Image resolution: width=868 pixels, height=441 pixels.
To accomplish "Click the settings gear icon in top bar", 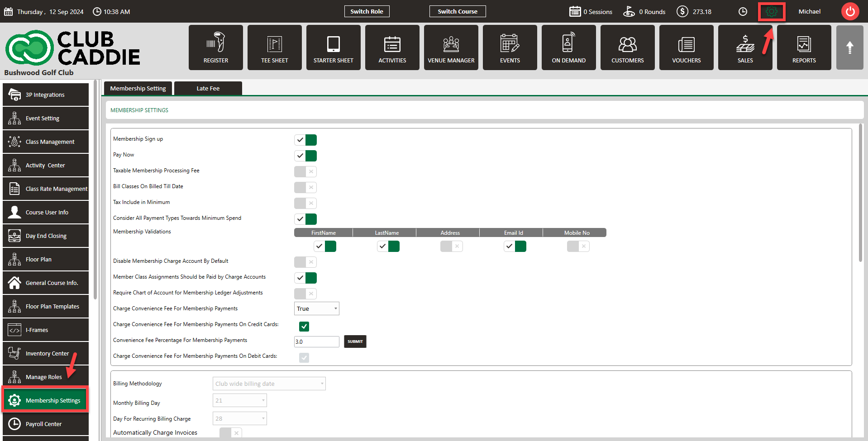I will click(772, 12).
